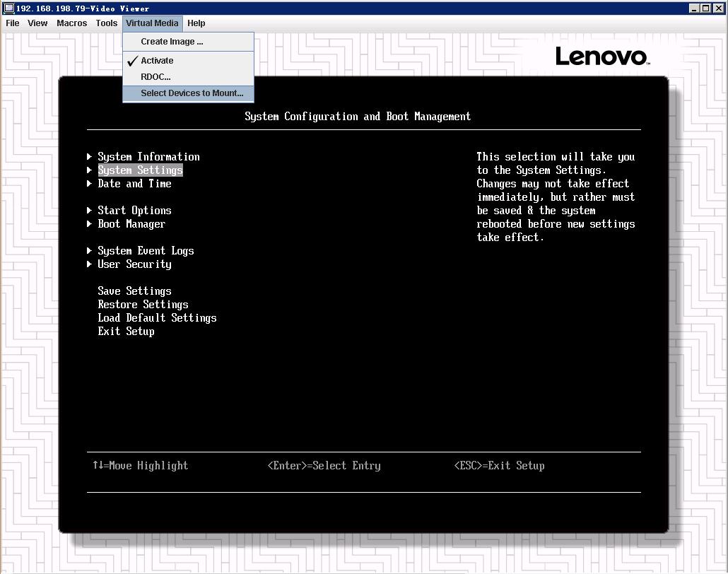Open the View menu

[37, 23]
